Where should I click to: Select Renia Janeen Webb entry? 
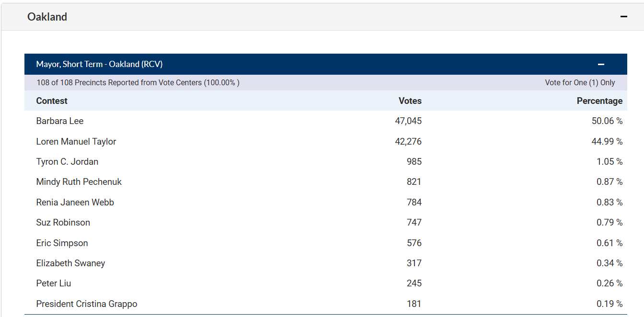pyautogui.click(x=75, y=202)
